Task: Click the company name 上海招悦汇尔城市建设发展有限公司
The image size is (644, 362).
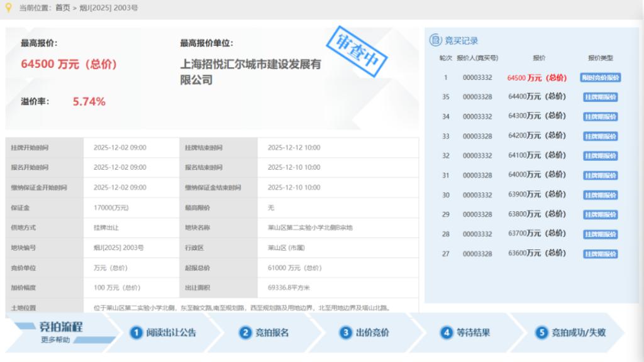Action: (250, 72)
